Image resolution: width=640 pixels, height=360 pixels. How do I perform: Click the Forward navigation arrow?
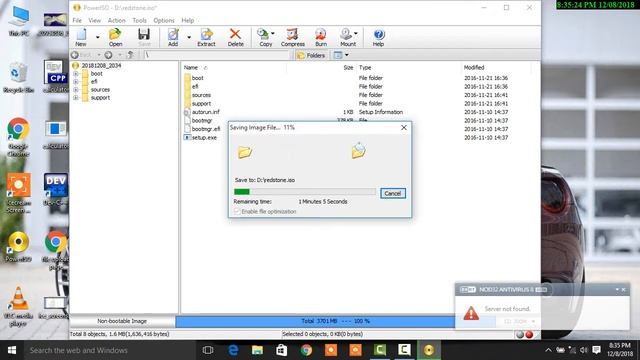[x=108, y=55]
